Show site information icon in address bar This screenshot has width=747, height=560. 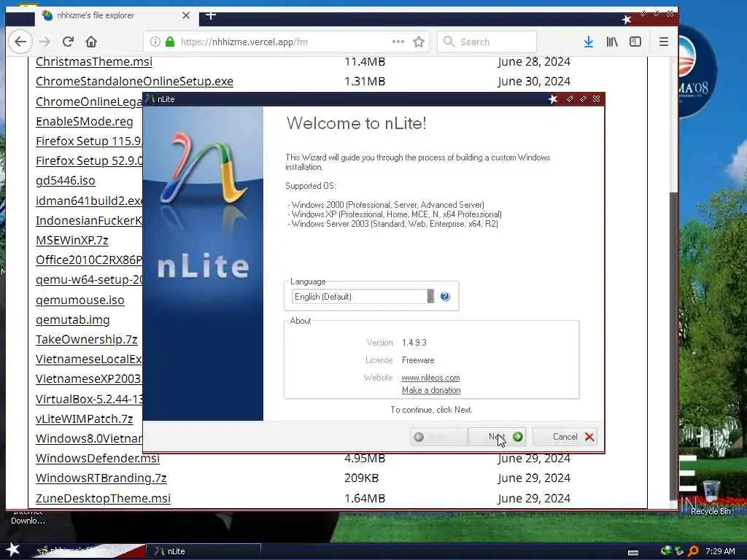tap(155, 42)
